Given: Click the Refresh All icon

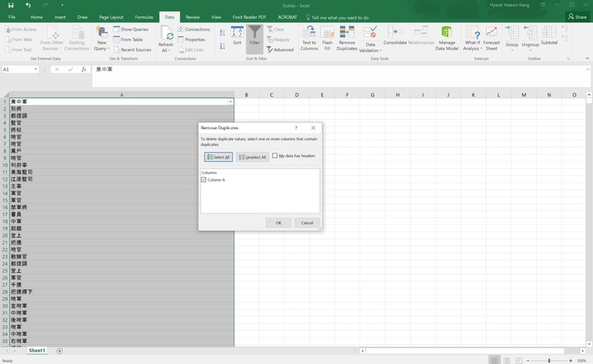Looking at the screenshot, I should [x=165, y=39].
